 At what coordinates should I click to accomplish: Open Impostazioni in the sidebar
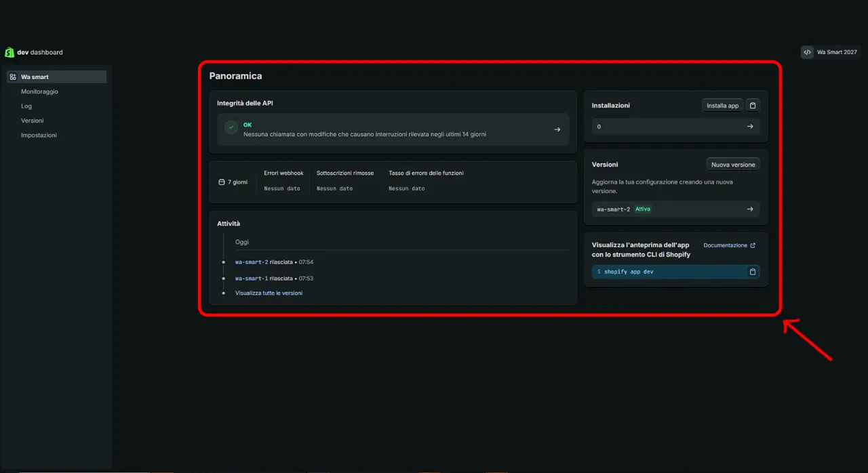click(x=39, y=136)
